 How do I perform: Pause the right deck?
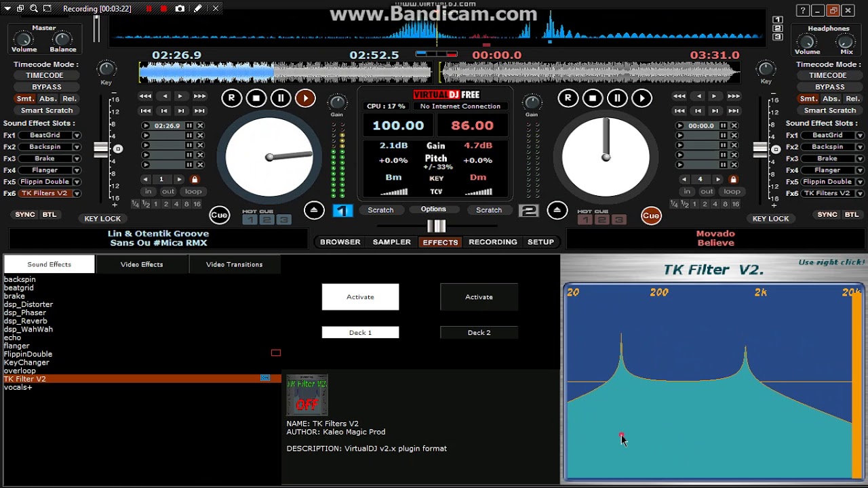point(617,98)
